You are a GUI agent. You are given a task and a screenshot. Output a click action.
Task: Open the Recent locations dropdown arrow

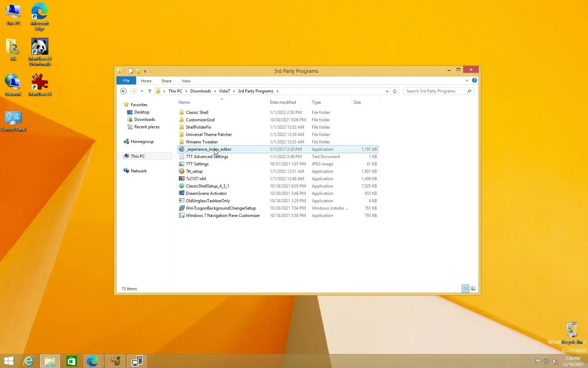point(142,91)
